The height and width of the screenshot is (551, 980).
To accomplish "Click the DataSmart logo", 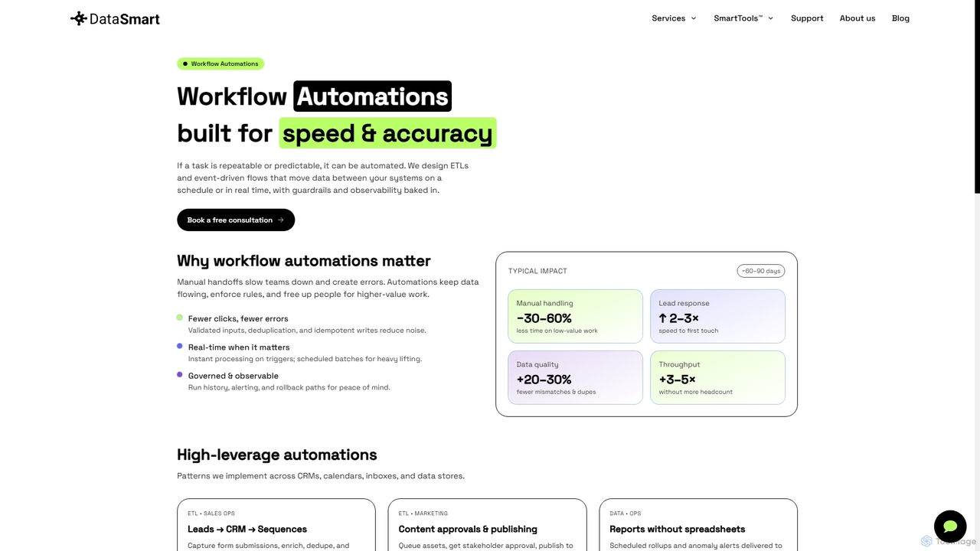I will (x=115, y=18).
